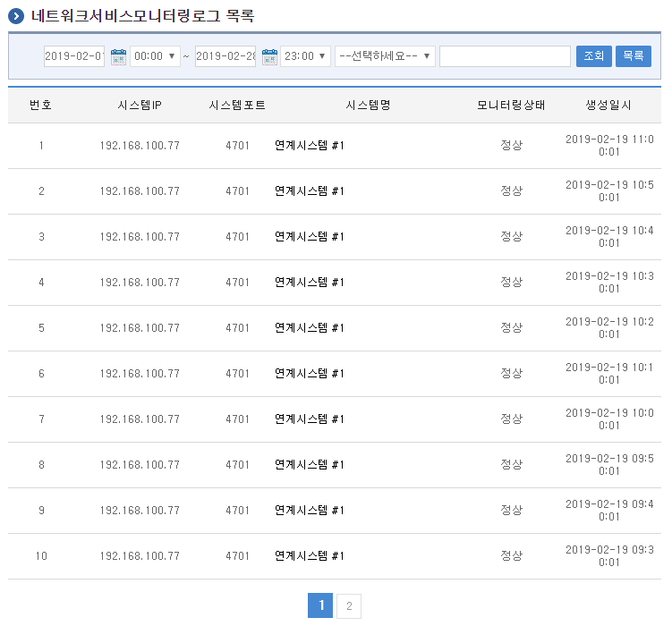Screen dimensions: 672x626
Task: Click the 시스템IP column header
Action: [140, 106]
